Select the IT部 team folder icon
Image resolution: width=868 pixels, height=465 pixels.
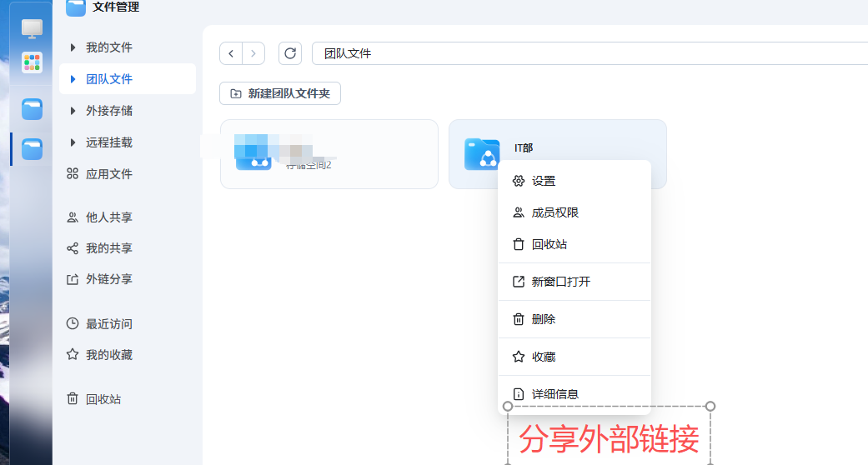click(482, 154)
